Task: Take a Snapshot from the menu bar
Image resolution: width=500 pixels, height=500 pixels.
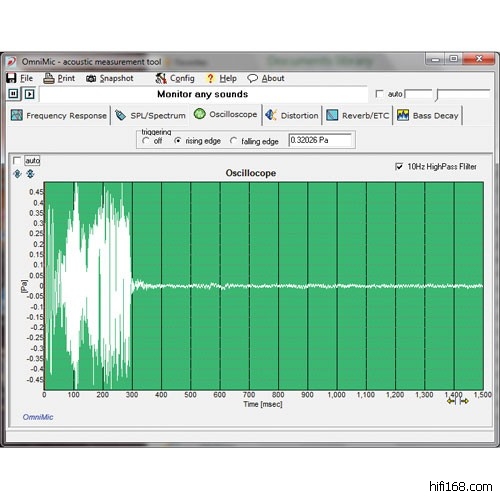Action: click(x=117, y=78)
